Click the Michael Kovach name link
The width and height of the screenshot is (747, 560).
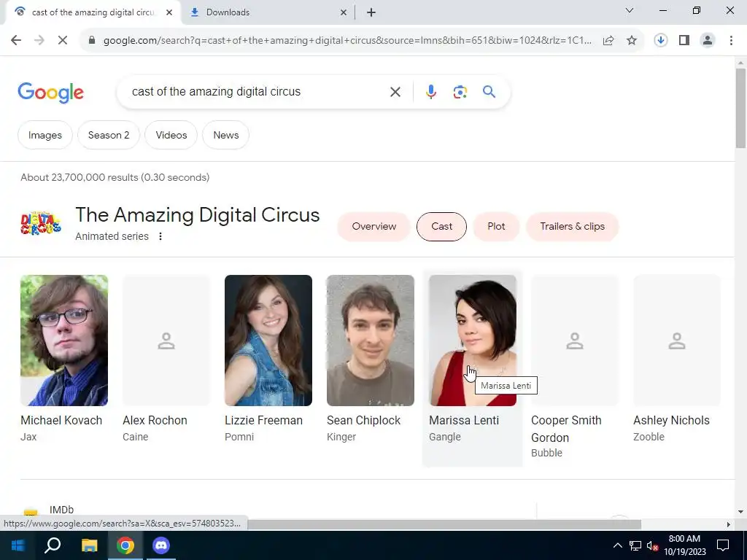(61, 420)
